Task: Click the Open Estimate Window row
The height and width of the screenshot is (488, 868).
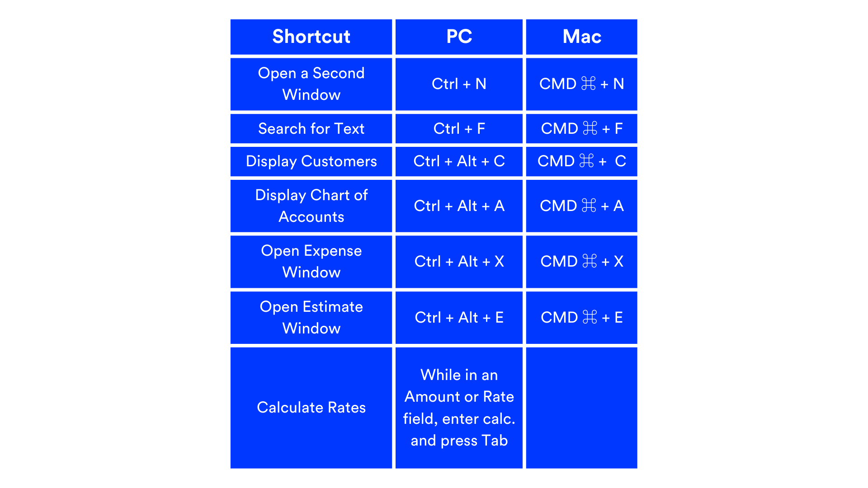Action: point(434,319)
